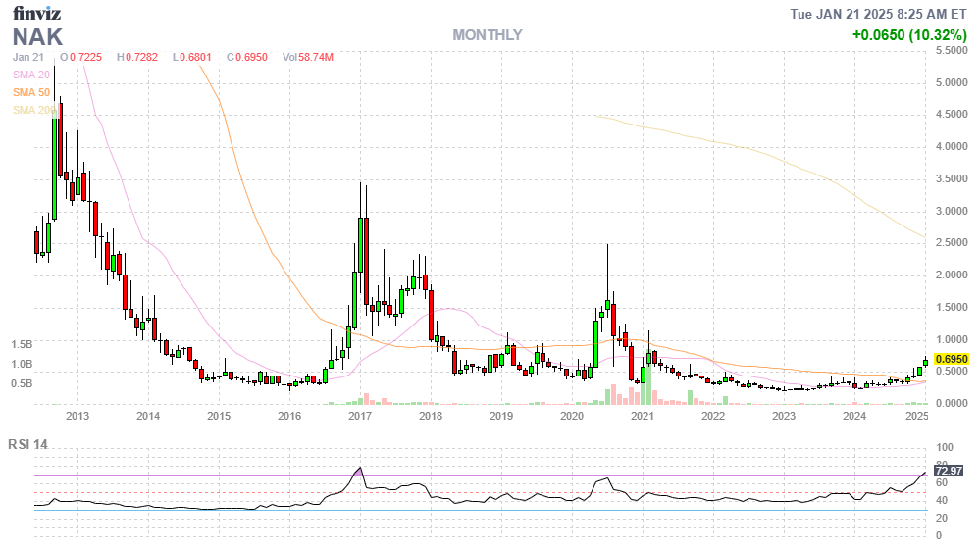Click the +0.0650 (10.32%) change value
980x551 pixels.
pyautogui.click(x=908, y=35)
